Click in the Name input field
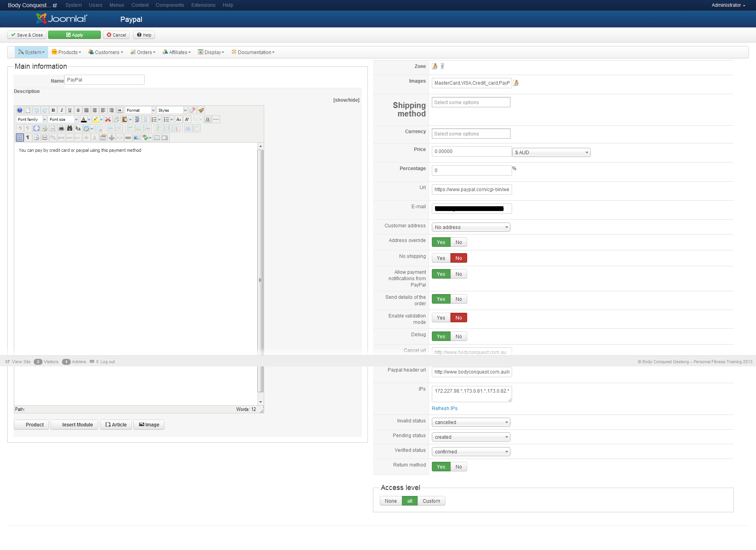This screenshot has height=550, width=756. click(104, 80)
